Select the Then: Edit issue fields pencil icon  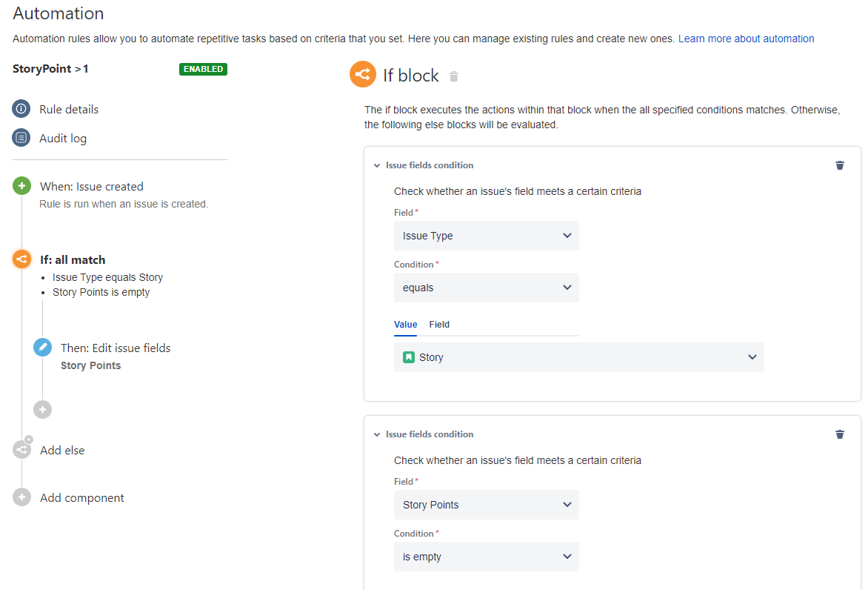pos(42,346)
